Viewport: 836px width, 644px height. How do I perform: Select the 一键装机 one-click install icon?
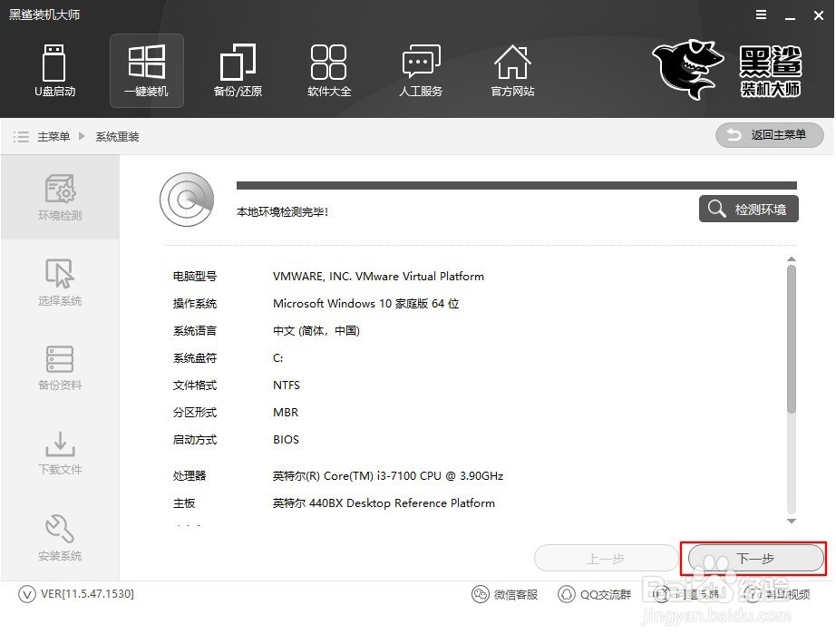click(x=146, y=71)
